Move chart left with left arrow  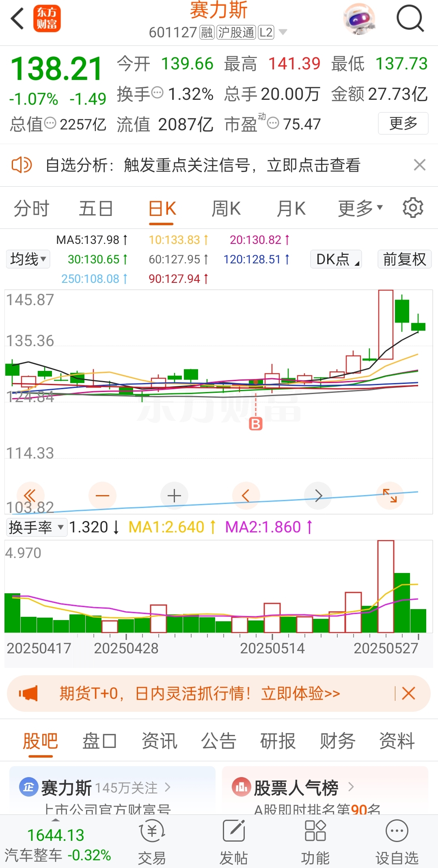(x=246, y=495)
